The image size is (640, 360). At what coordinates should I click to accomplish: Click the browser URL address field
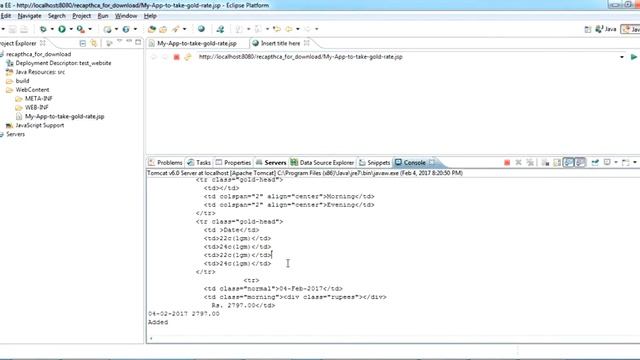tap(407, 57)
